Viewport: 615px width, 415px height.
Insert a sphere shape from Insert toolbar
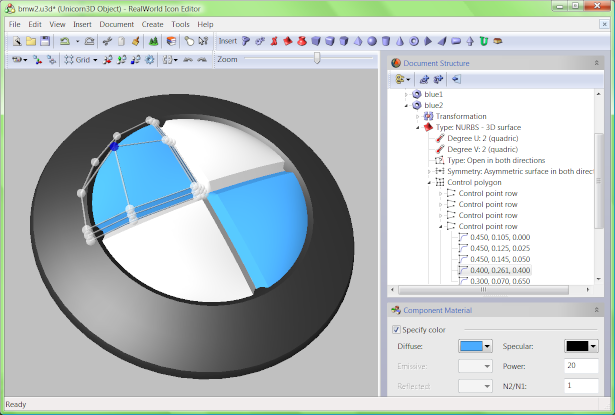click(x=372, y=42)
